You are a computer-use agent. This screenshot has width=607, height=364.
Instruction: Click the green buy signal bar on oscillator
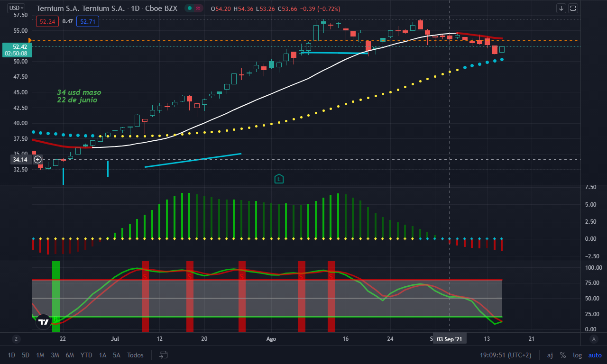pos(56,296)
